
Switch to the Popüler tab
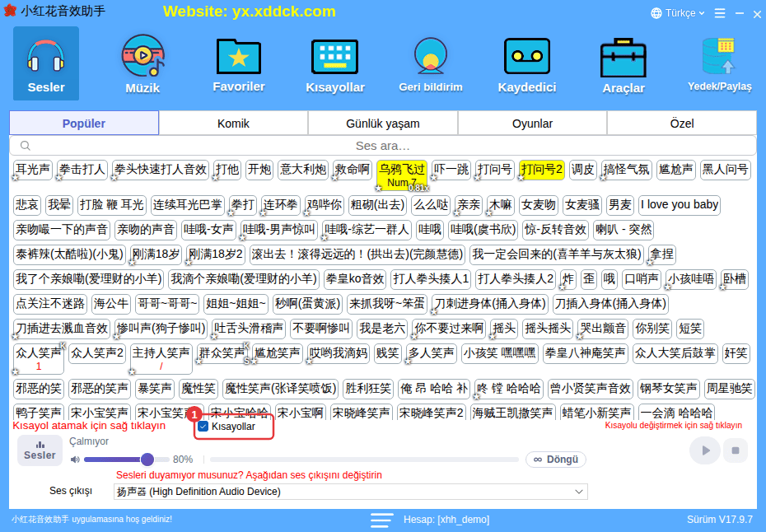(x=84, y=123)
